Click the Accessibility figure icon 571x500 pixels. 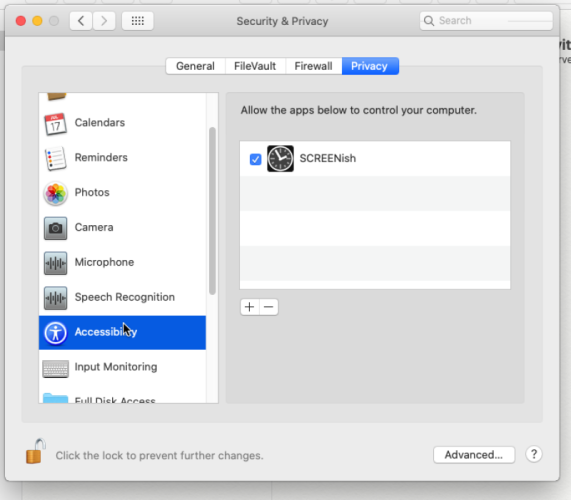(x=55, y=333)
